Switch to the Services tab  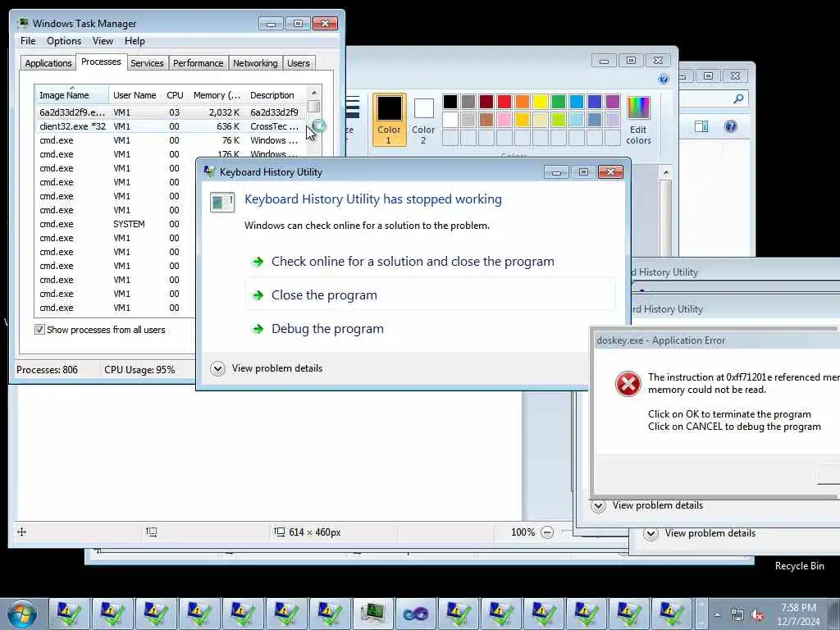pyautogui.click(x=147, y=63)
